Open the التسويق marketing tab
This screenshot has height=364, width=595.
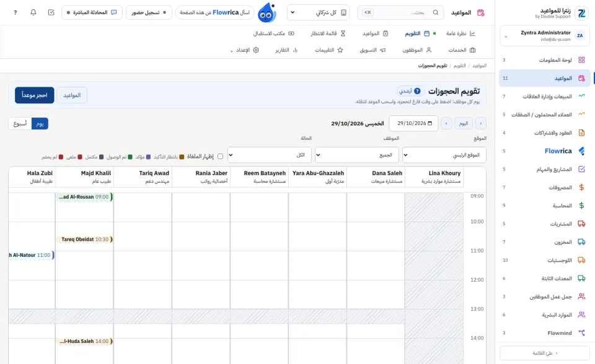click(x=372, y=50)
